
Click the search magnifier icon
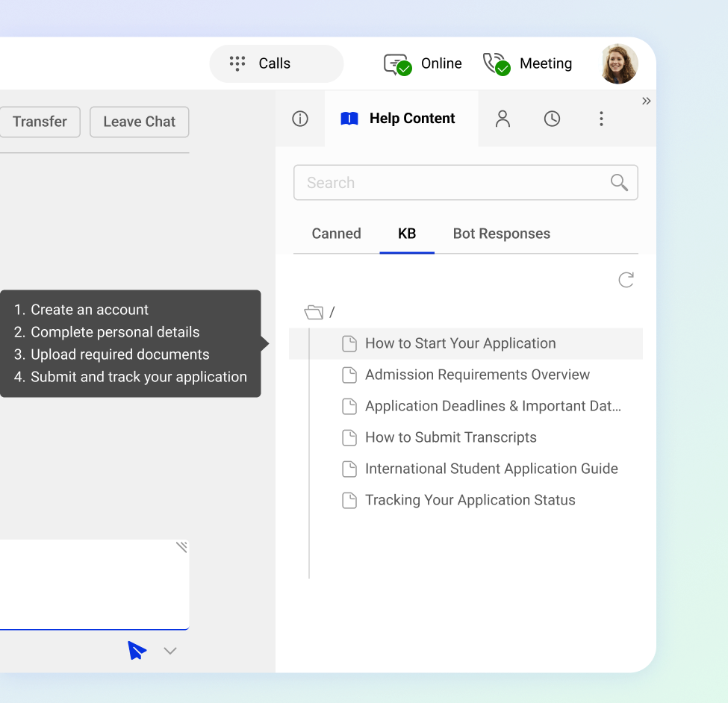coord(619,183)
